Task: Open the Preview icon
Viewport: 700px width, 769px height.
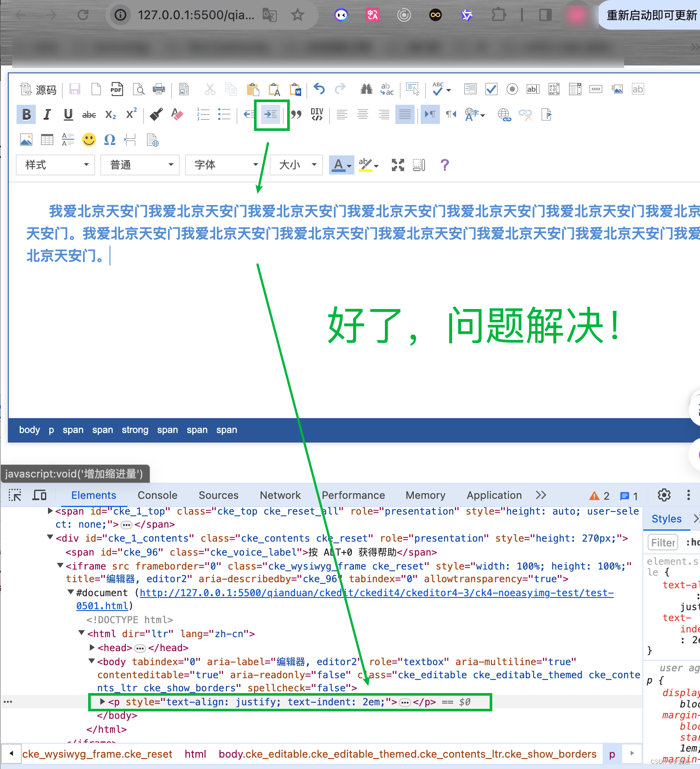Action: [x=138, y=89]
